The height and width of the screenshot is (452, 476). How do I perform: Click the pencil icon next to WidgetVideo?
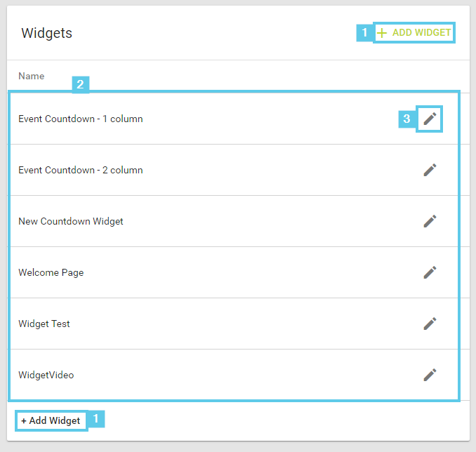(430, 375)
